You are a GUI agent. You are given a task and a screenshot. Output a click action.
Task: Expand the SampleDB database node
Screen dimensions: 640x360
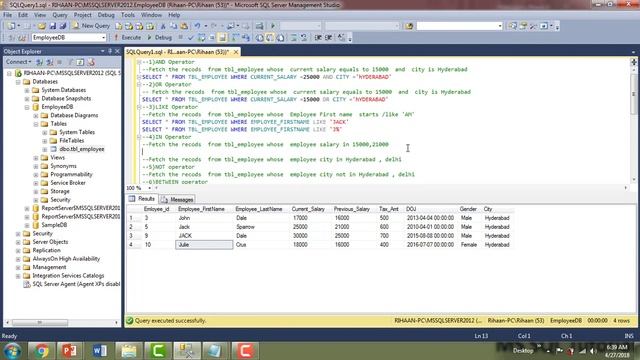click(27, 225)
